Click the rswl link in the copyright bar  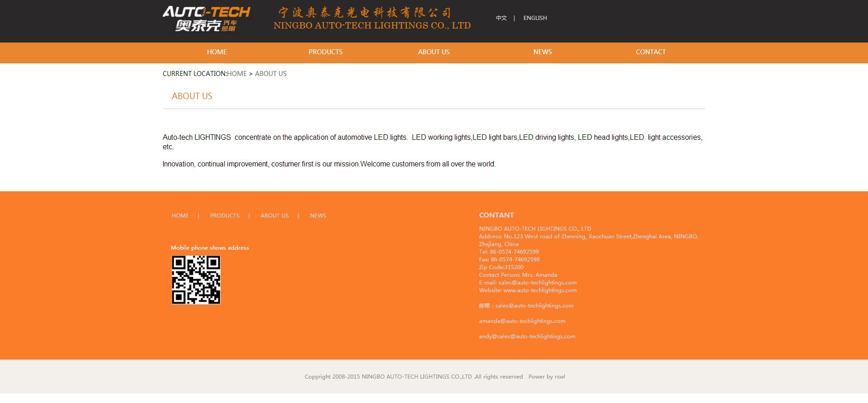[x=560, y=377]
